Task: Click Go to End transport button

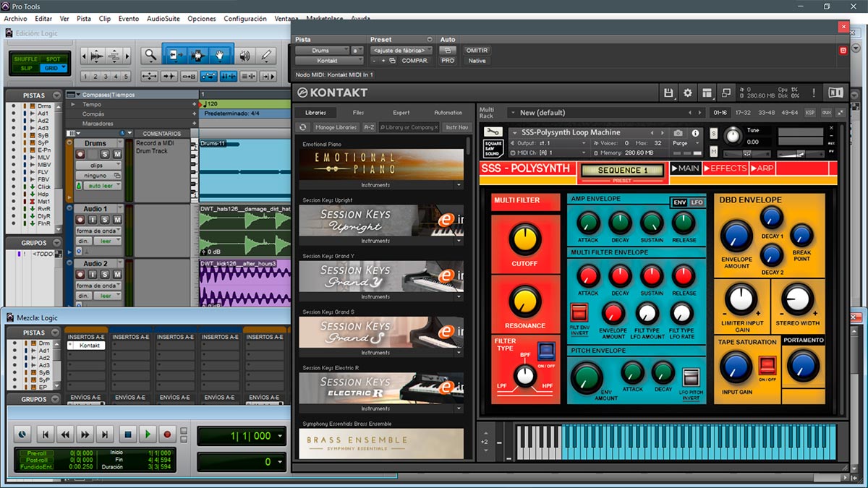Action: click(x=106, y=435)
